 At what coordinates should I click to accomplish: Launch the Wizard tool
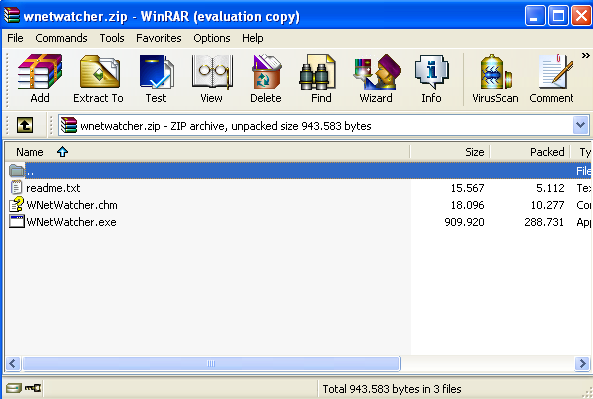click(376, 79)
